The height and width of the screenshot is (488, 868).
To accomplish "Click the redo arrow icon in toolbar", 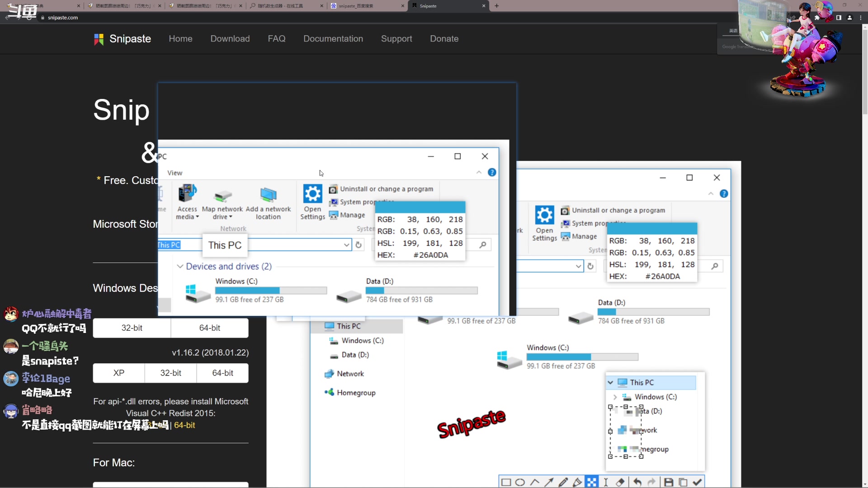I will (x=651, y=481).
